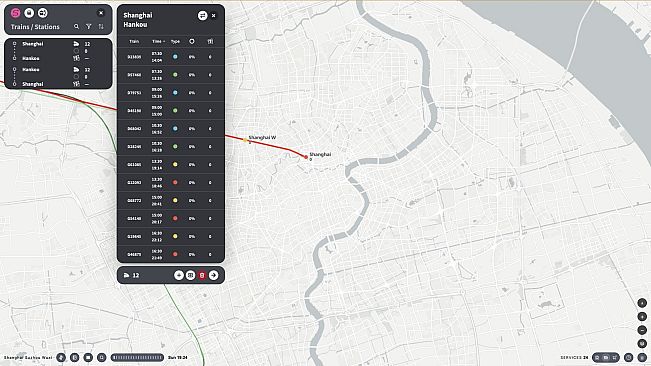The height and width of the screenshot is (366, 651).
Task: Sort timetable by Type column
Action: 175,41
